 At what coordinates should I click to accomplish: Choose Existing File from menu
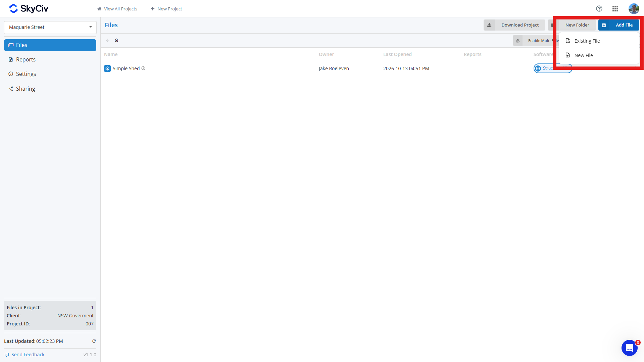599,41
